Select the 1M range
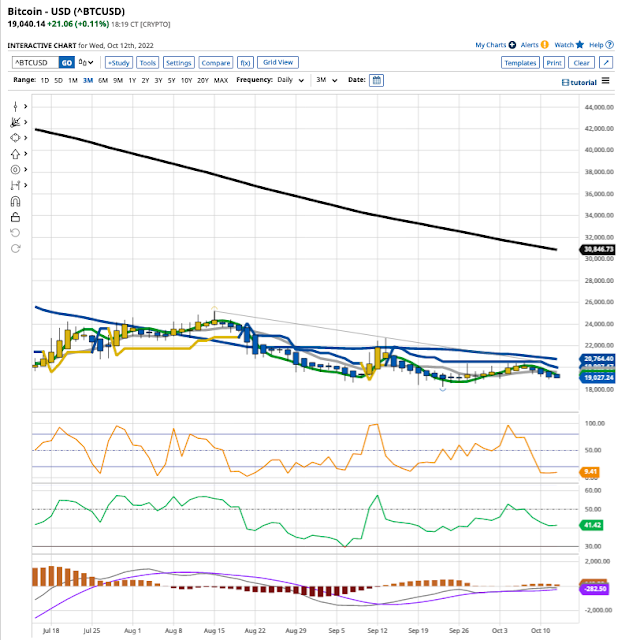 click(73, 80)
